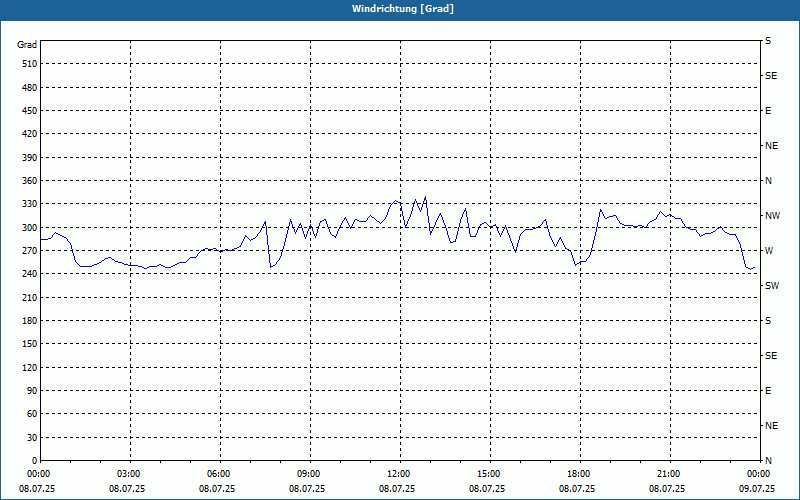This screenshot has height=500, width=800.
Task: Click the final 00:00 time label above 09.07.25
Action: coord(759,474)
